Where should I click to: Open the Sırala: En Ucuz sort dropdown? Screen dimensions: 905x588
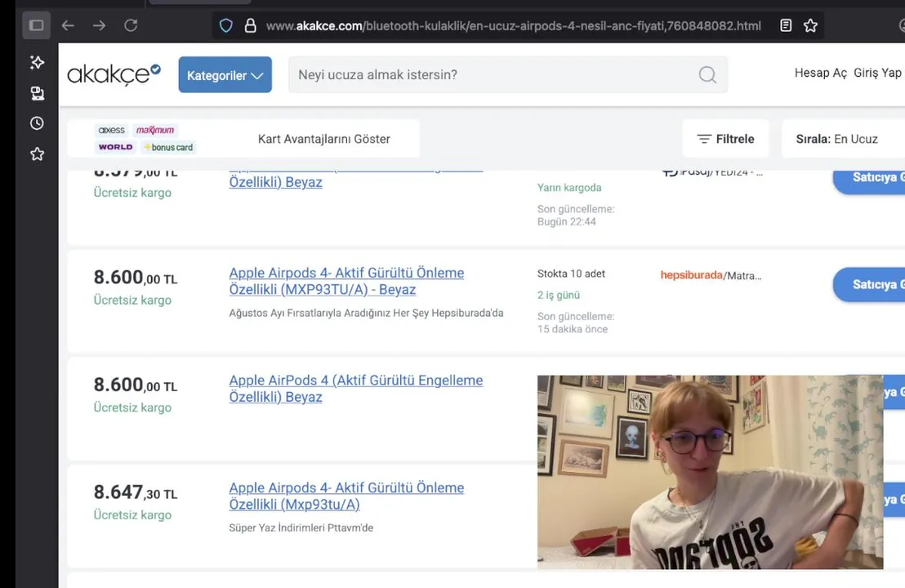coord(843,139)
